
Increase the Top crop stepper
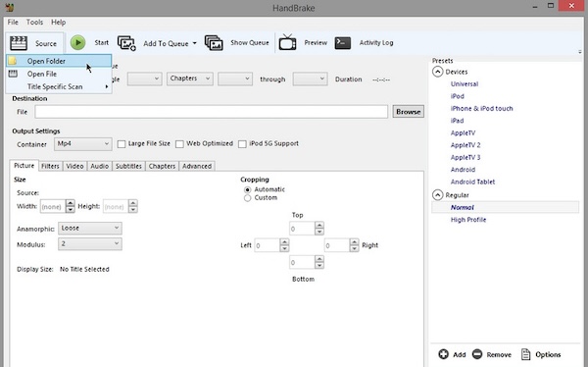point(319,225)
